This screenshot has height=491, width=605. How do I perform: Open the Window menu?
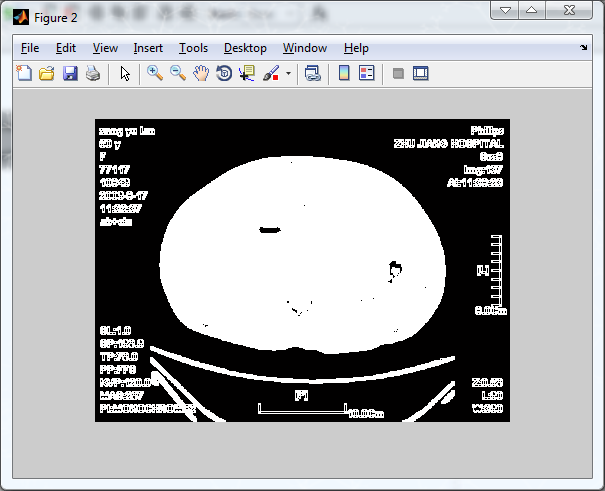pyautogui.click(x=305, y=48)
